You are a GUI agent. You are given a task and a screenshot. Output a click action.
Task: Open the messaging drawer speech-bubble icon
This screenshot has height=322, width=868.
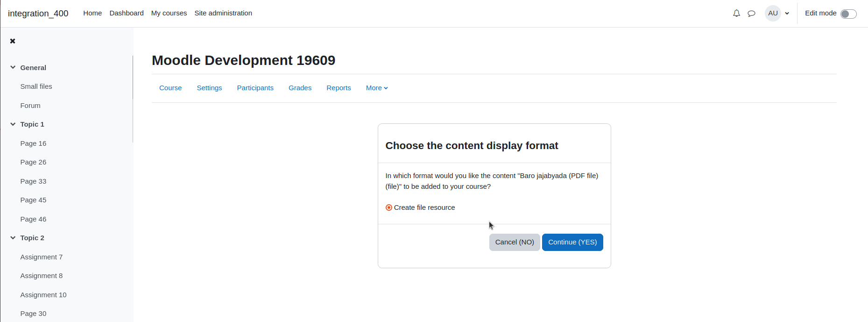tap(751, 14)
